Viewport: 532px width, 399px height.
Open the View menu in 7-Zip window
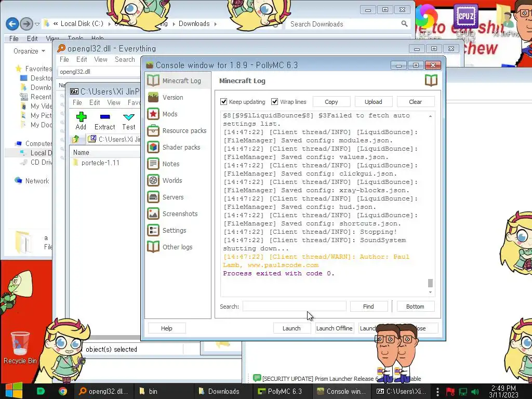114,102
